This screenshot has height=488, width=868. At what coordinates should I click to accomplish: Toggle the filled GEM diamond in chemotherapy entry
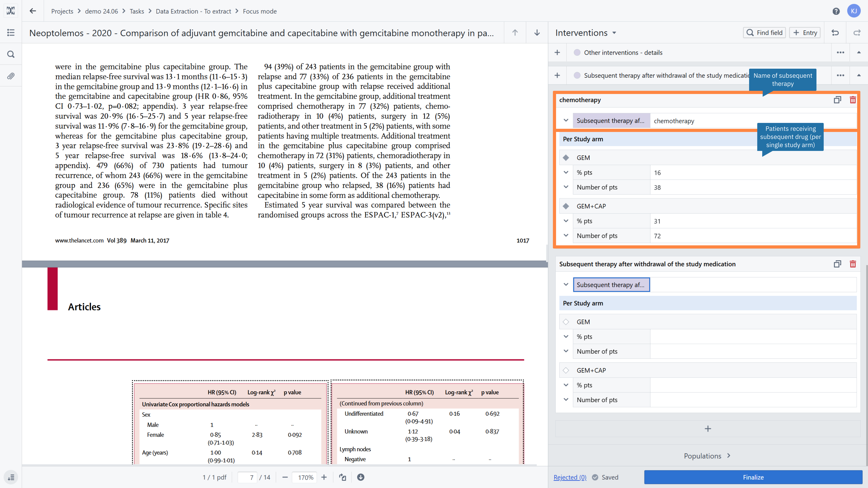point(566,158)
